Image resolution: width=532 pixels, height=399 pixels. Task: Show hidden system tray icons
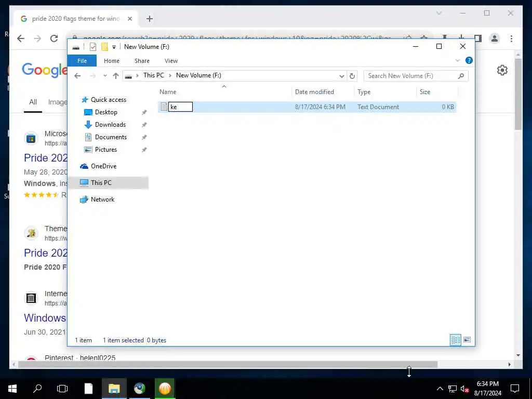(x=440, y=389)
